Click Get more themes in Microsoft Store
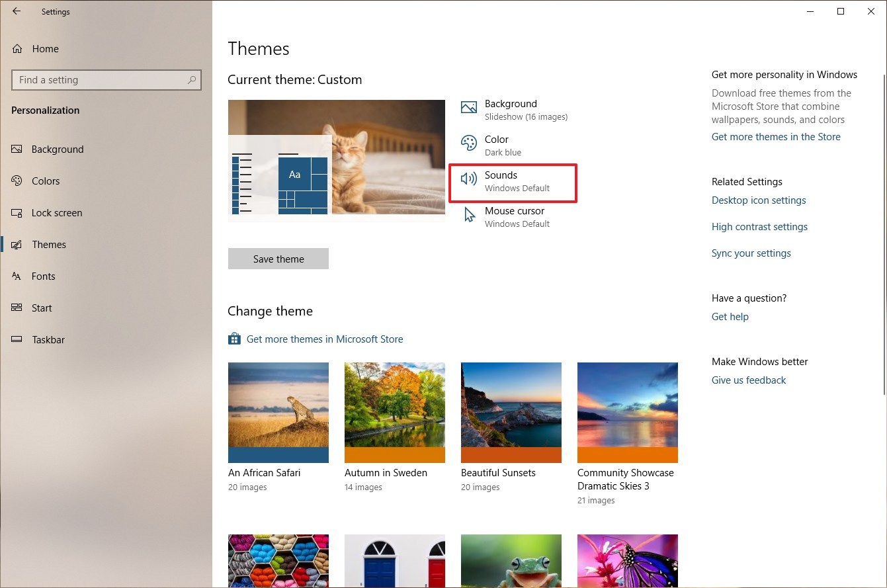Screen dimensions: 887x588 324,339
